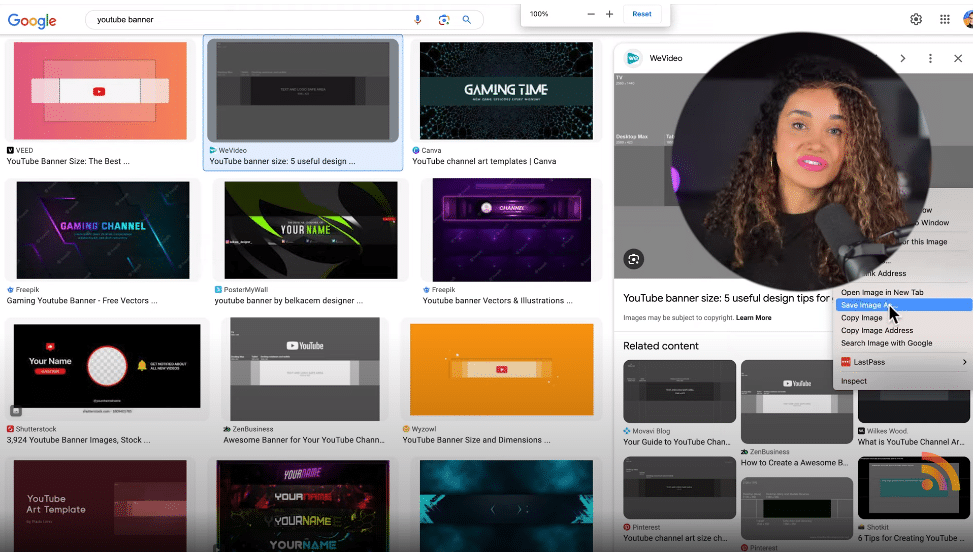Viewport: 974px width, 552px height.
Task: Open How to Create a Awesome B link
Action: coord(795,463)
